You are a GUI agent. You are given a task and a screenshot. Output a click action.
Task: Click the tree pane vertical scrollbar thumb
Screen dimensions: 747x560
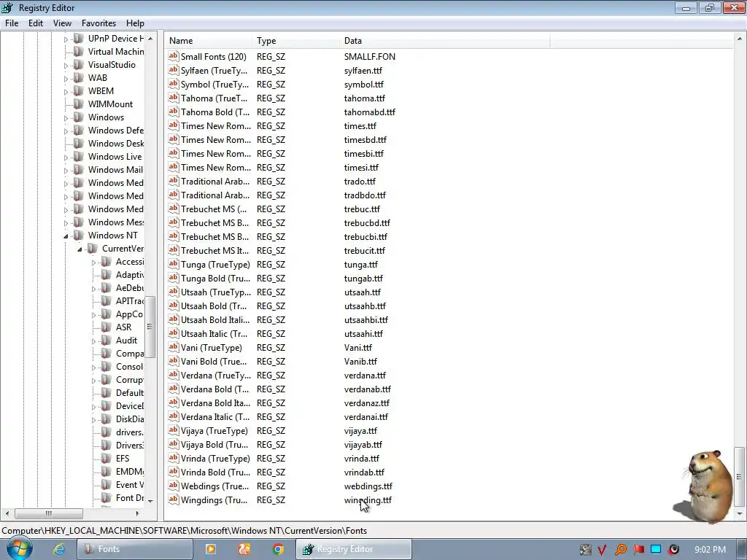click(150, 327)
